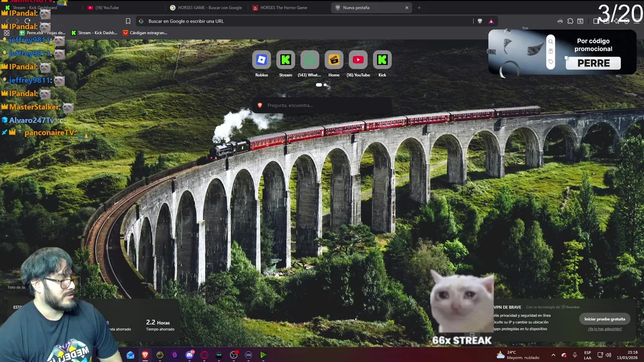
Task: Click the Brave Shields lion icon
Action: click(x=479, y=21)
